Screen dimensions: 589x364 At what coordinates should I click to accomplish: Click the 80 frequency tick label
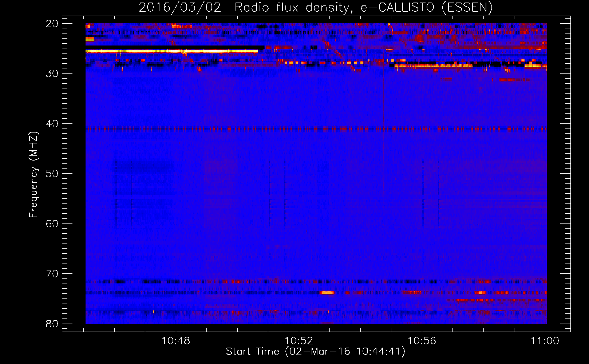[52, 324]
